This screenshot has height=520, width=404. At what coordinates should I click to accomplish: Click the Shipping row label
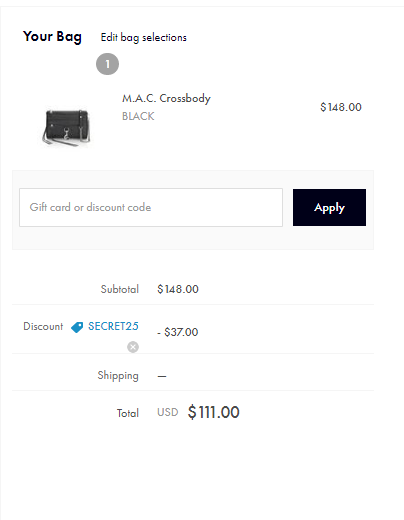click(x=118, y=376)
